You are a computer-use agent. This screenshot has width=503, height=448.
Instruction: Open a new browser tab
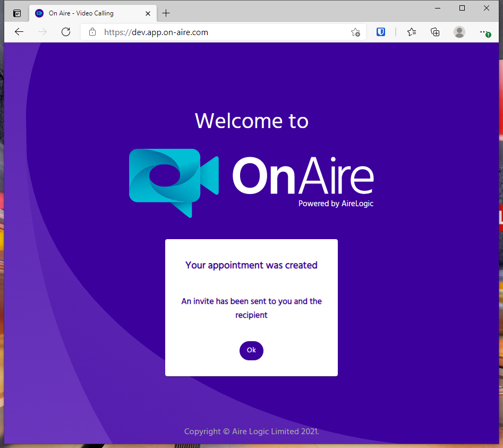click(x=166, y=13)
